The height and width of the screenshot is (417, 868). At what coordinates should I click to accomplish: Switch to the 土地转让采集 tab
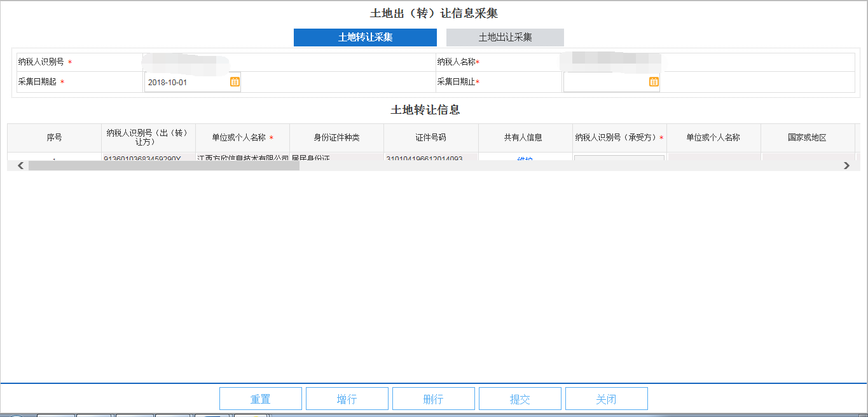pos(365,38)
